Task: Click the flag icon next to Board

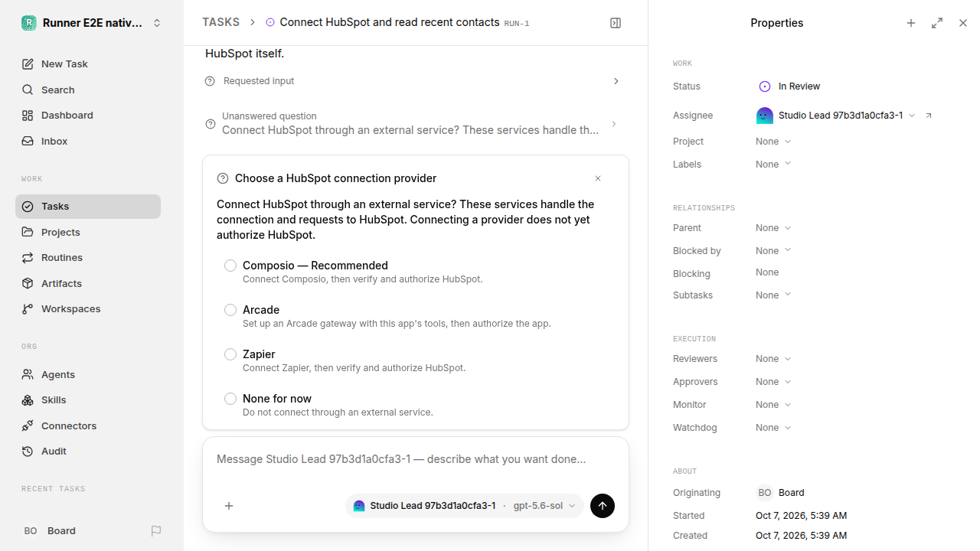Action: pos(156,530)
